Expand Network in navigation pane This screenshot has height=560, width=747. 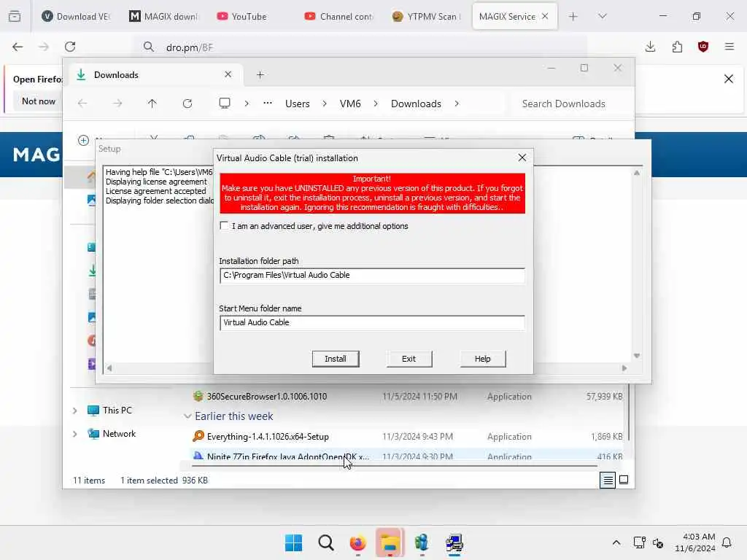coord(75,434)
